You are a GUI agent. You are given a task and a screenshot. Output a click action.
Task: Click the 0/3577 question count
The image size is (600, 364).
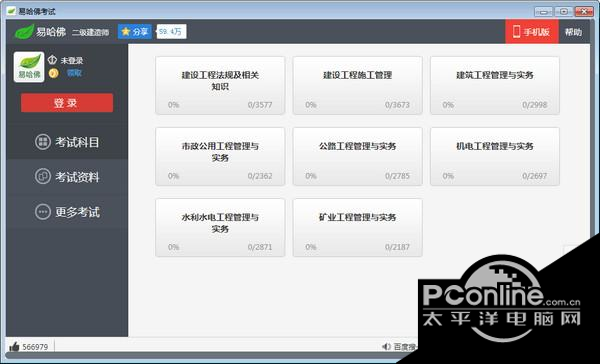click(x=260, y=105)
